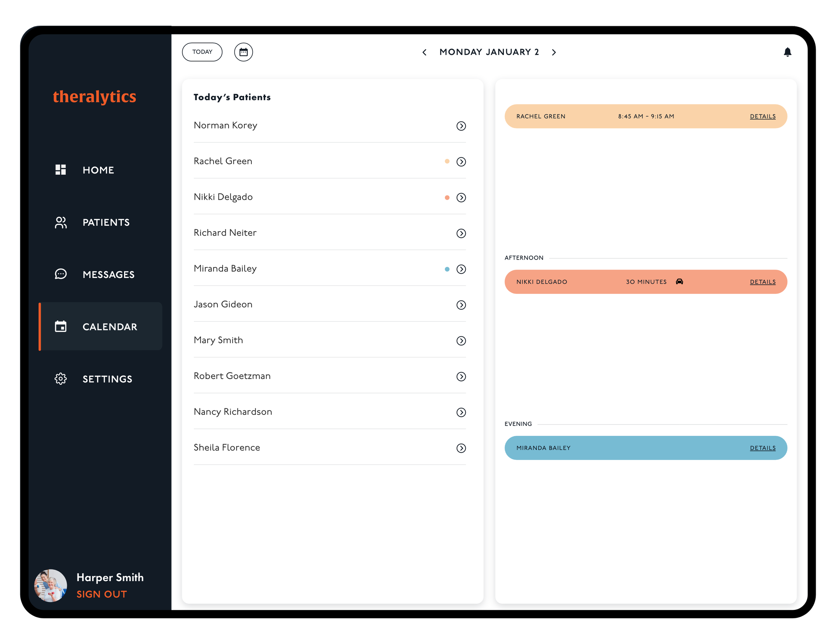The width and height of the screenshot is (836, 644).
Task: Click the notification bell icon
Action: 787,52
